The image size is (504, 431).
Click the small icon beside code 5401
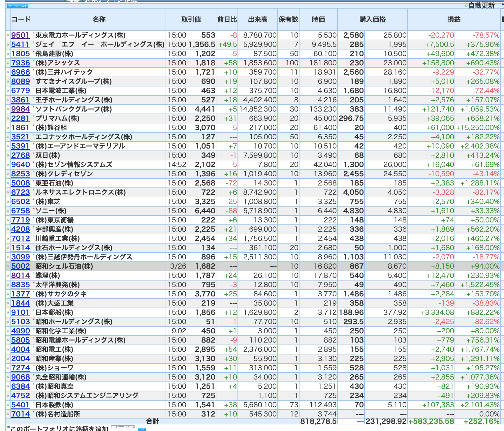pyautogui.click(x=8, y=405)
